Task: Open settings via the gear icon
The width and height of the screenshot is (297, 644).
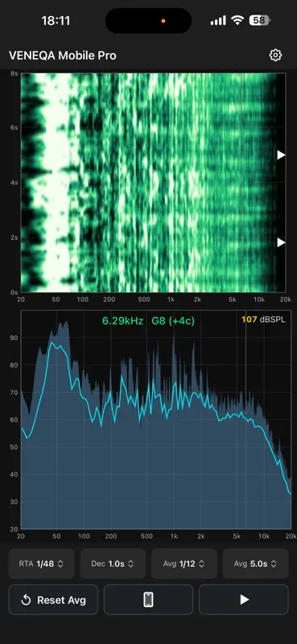Action: [275, 55]
